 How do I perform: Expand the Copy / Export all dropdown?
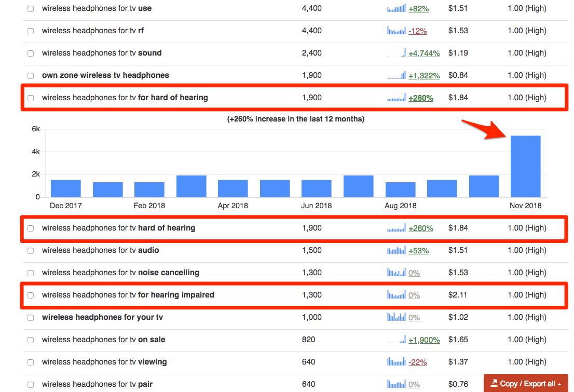coord(525,383)
